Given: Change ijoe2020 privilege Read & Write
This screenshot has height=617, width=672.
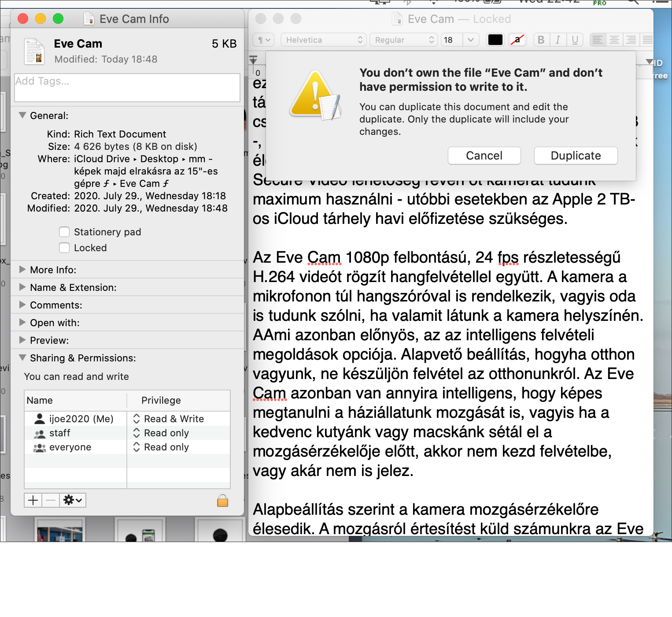Looking at the screenshot, I should pos(169,419).
